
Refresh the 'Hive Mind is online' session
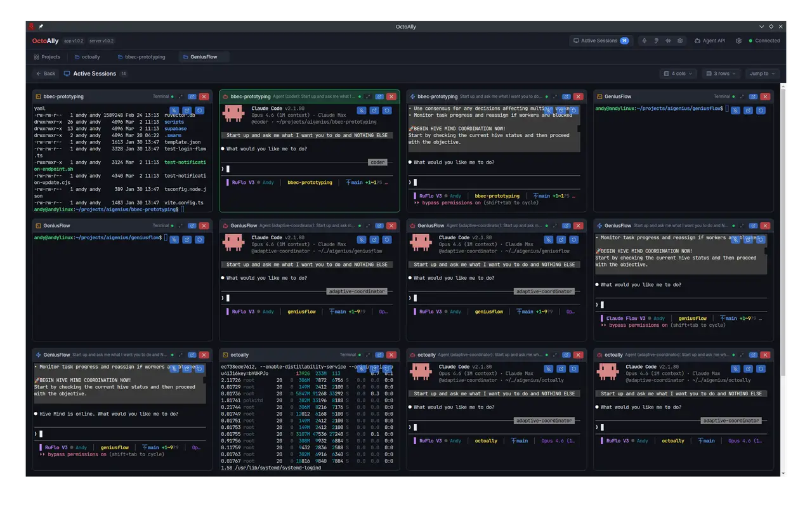(x=199, y=369)
